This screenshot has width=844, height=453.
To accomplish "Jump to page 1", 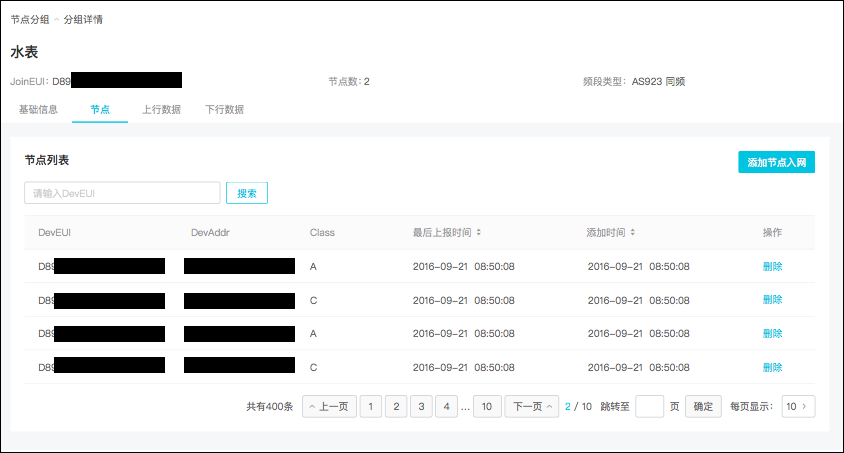I will tap(370, 406).
